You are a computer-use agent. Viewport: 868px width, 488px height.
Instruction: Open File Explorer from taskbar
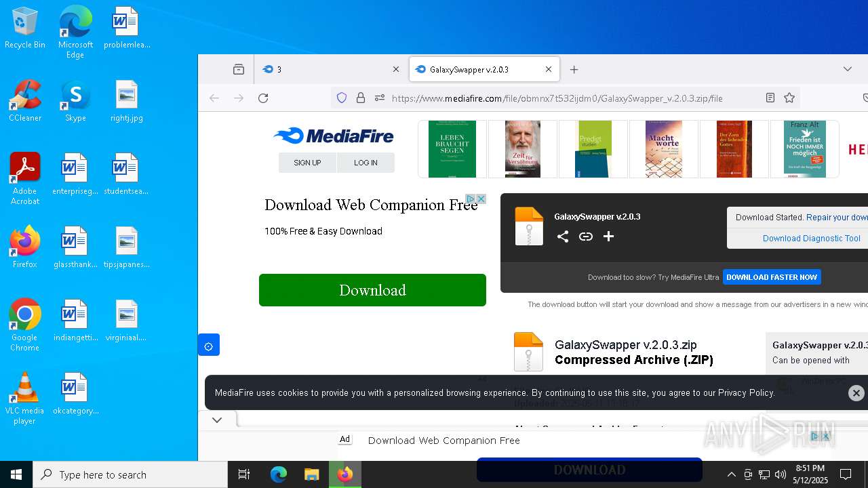311,474
